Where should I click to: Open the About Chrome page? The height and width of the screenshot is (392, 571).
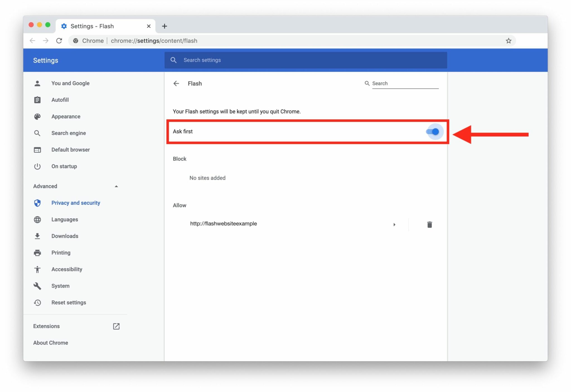pyautogui.click(x=51, y=343)
